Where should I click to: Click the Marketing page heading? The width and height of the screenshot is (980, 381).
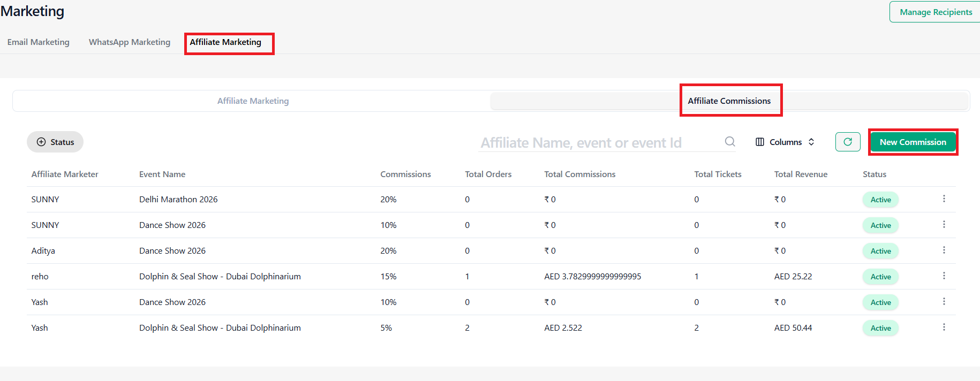32,11
